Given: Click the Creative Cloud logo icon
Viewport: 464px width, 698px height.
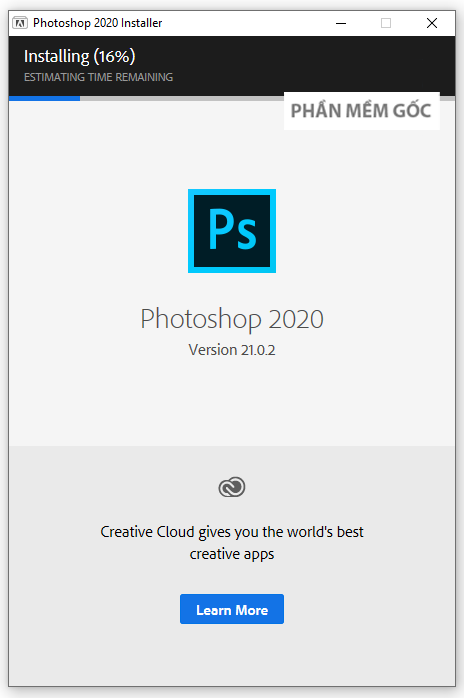Looking at the screenshot, I should pyautogui.click(x=232, y=487).
